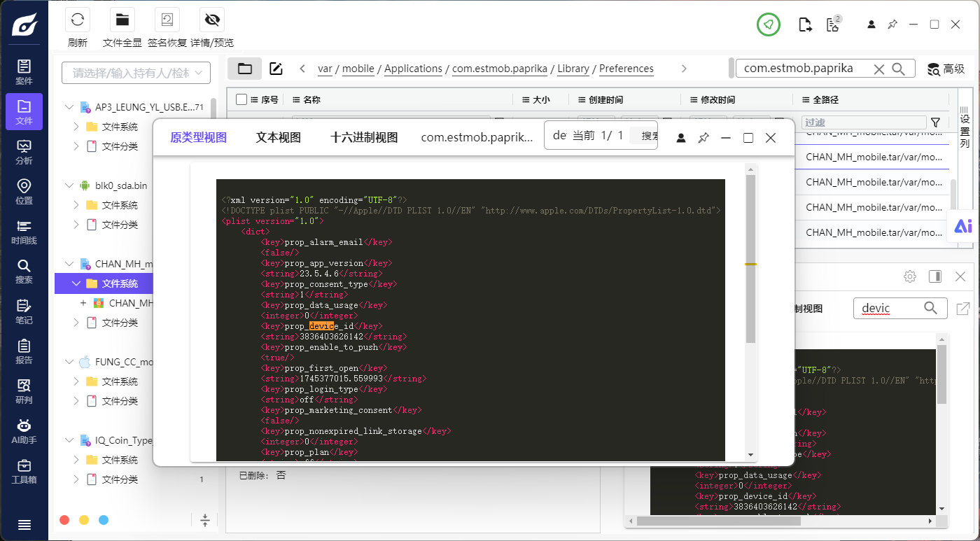This screenshot has height=541, width=980.
Task: Open the task list icon with badge 2
Action: click(832, 24)
